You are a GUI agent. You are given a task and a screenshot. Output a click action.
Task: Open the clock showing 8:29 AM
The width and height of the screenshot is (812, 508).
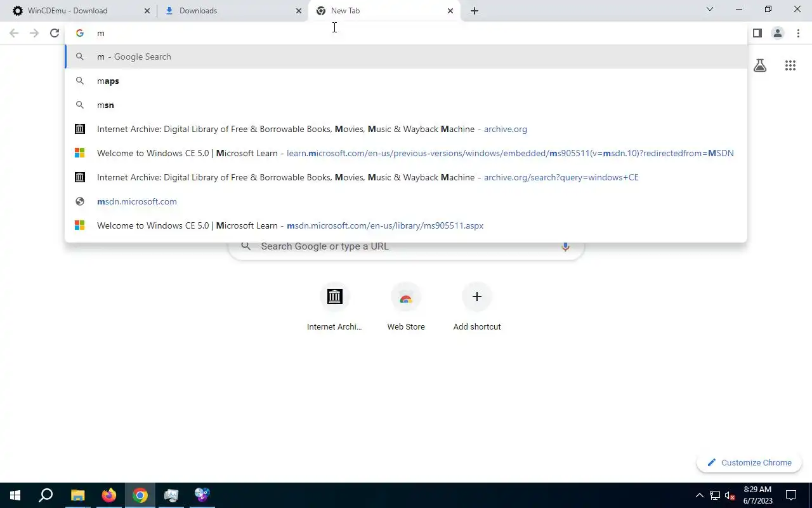click(757, 495)
